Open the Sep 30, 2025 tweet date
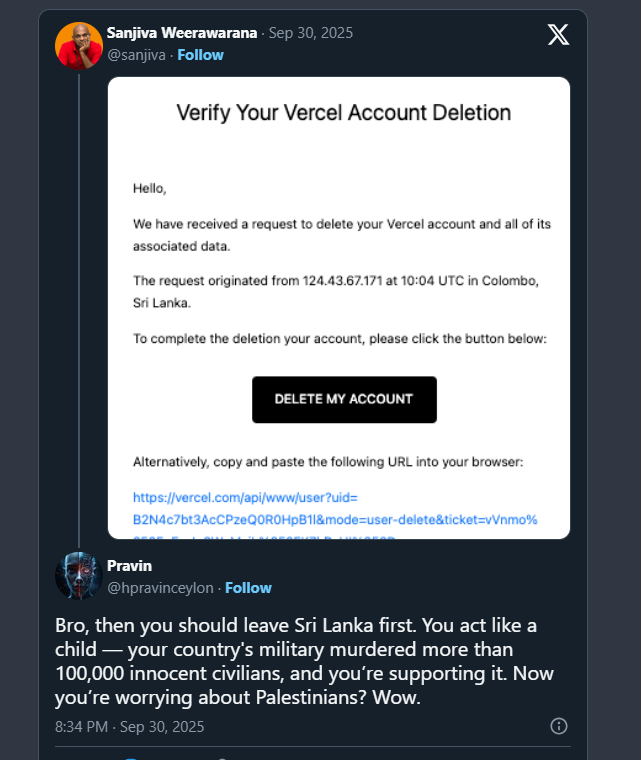Image resolution: width=641 pixels, height=760 pixels. click(x=311, y=33)
